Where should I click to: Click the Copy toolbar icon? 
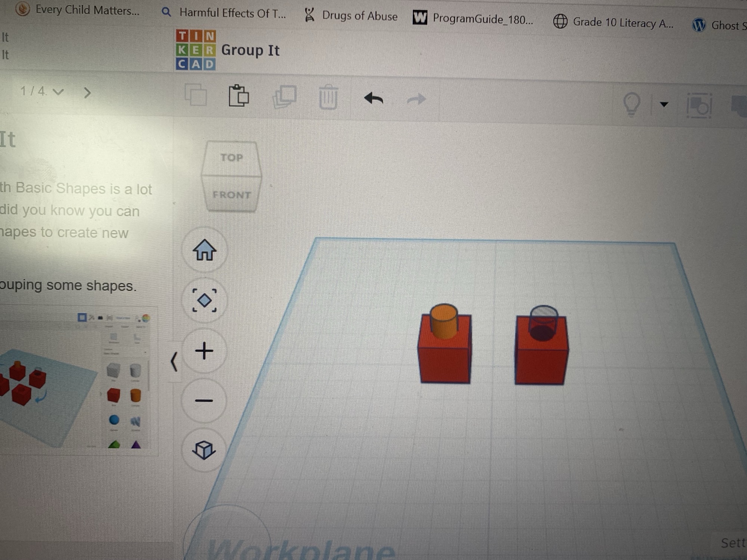pyautogui.click(x=196, y=95)
